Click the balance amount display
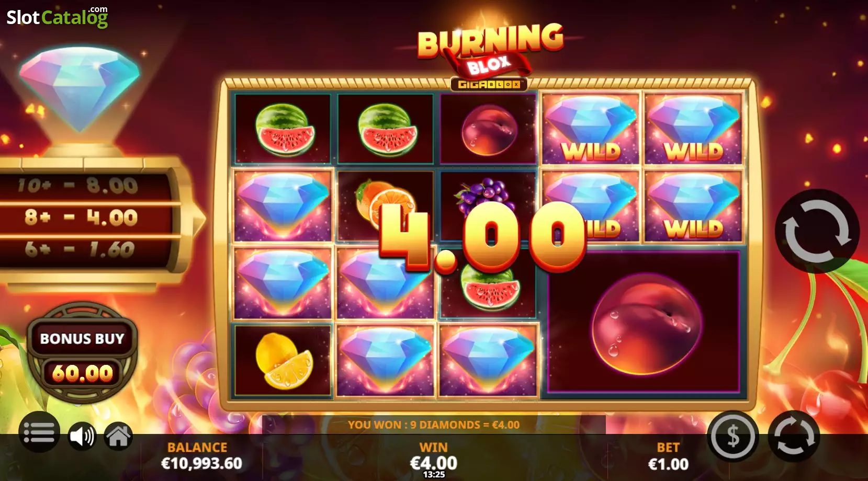 point(201,463)
